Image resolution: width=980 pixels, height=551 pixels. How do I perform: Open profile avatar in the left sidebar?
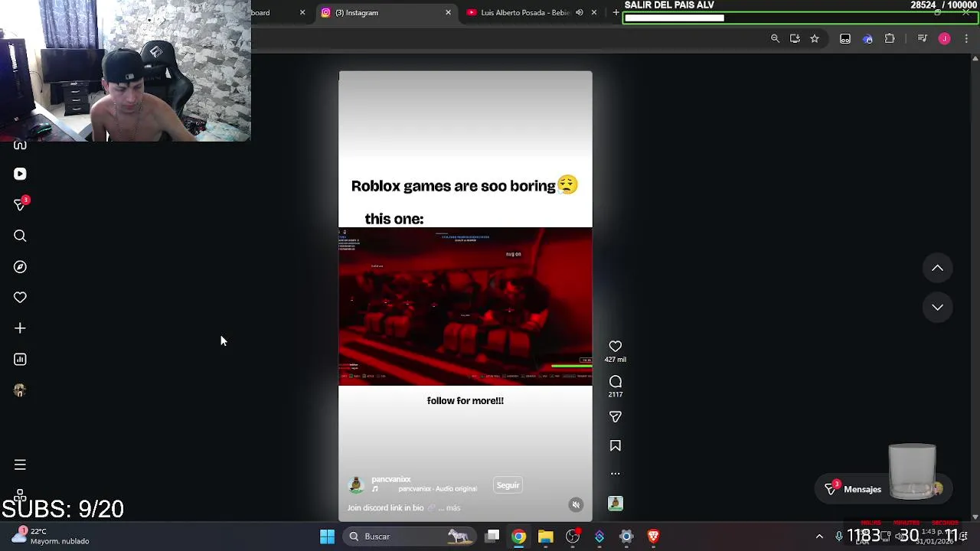coord(20,390)
